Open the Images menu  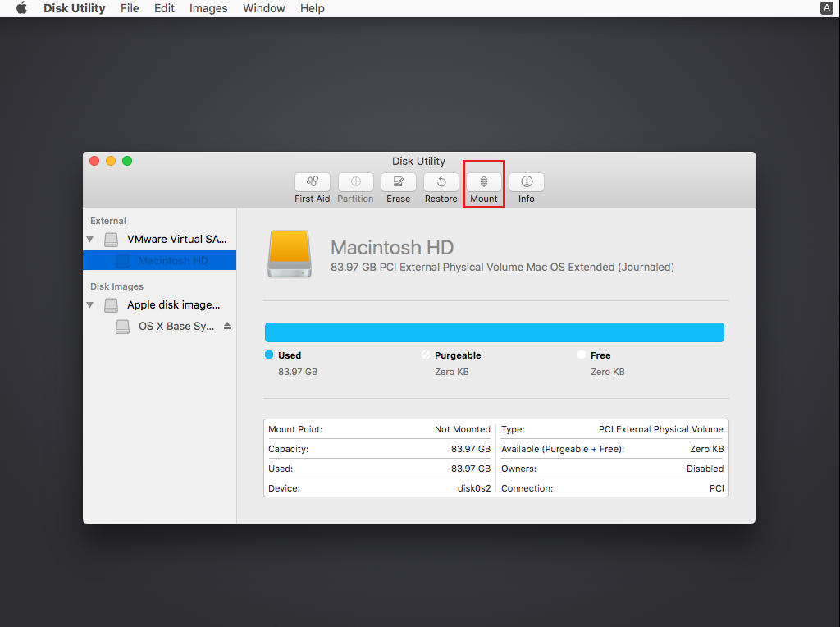pos(208,8)
